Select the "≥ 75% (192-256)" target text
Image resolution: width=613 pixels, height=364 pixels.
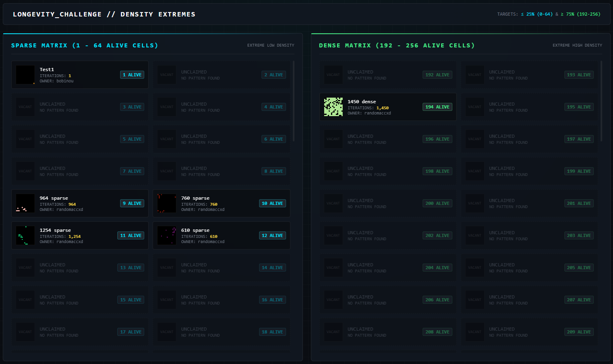click(580, 14)
